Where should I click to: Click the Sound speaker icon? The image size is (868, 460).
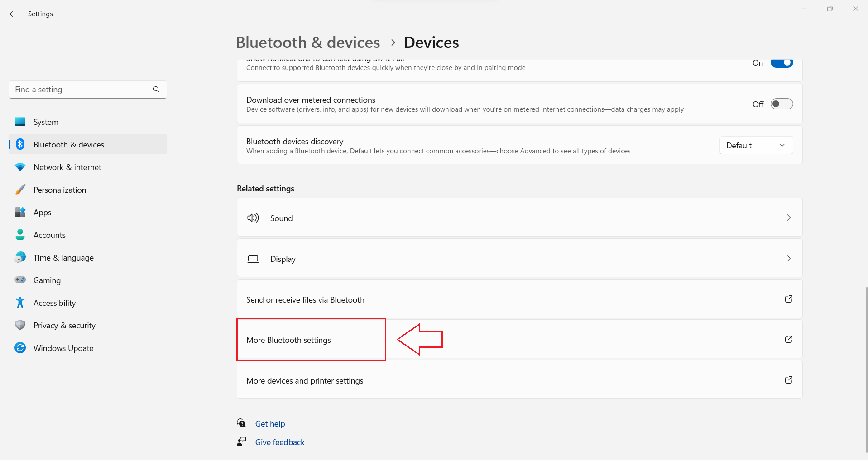[x=253, y=218]
